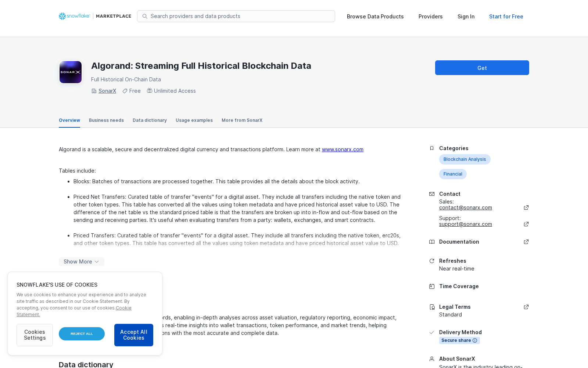Click the Full Historical On-Chain Data subtitle

pos(126,79)
